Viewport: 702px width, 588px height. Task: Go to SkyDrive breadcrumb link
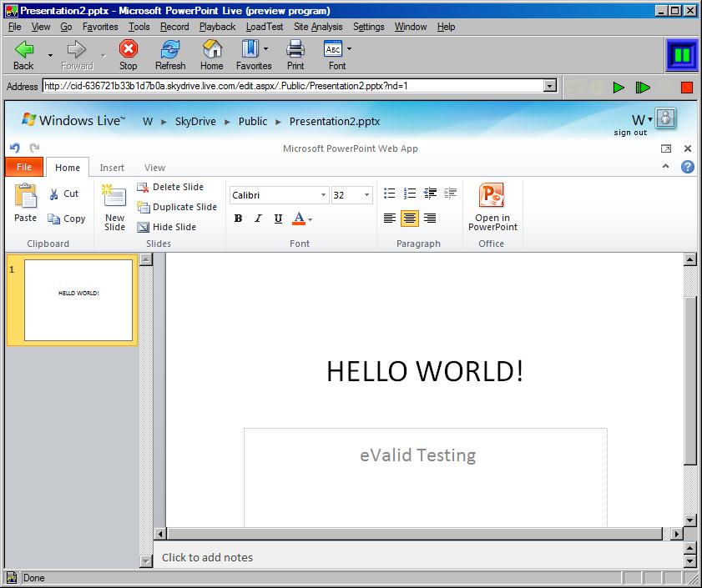pyautogui.click(x=195, y=121)
